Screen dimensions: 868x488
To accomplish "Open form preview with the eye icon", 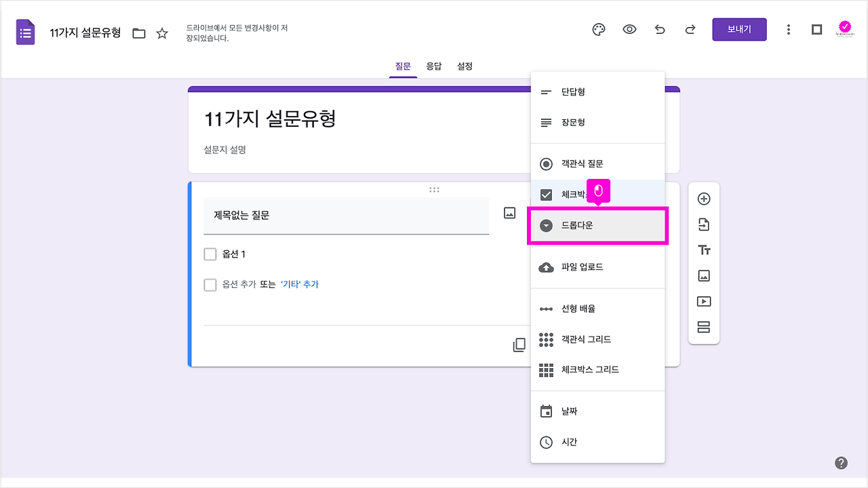I will (629, 29).
